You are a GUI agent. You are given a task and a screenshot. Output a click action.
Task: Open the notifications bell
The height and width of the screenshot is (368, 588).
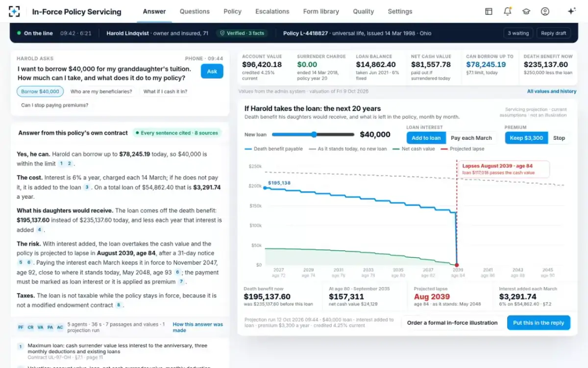point(508,11)
